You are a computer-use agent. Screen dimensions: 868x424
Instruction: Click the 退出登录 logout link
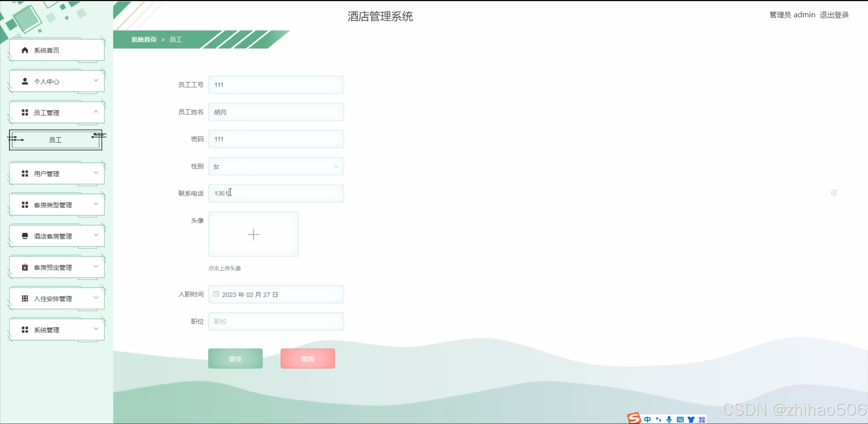click(834, 15)
